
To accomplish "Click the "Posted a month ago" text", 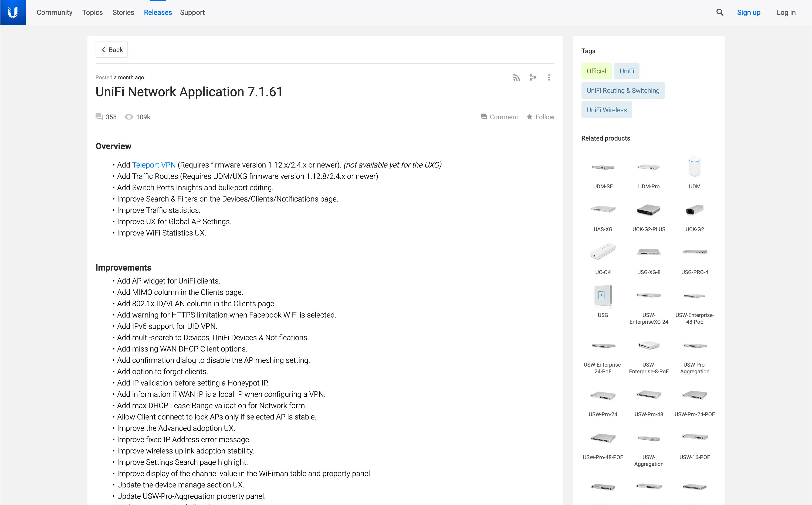I will coord(120,77).
